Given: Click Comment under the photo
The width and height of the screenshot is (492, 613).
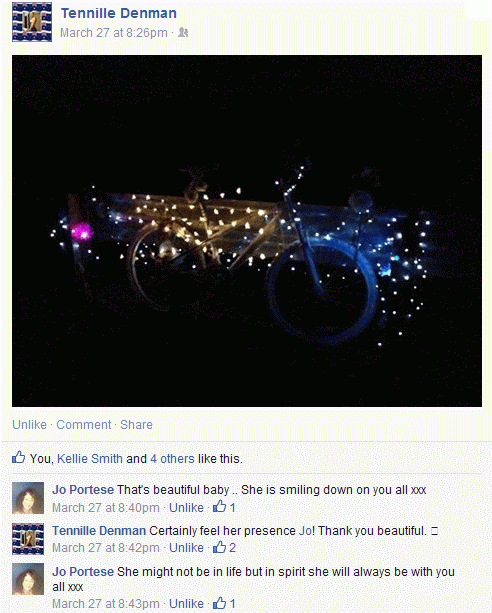Looking at the screenshot, I should pyautogui.click(x=84, y=425).
